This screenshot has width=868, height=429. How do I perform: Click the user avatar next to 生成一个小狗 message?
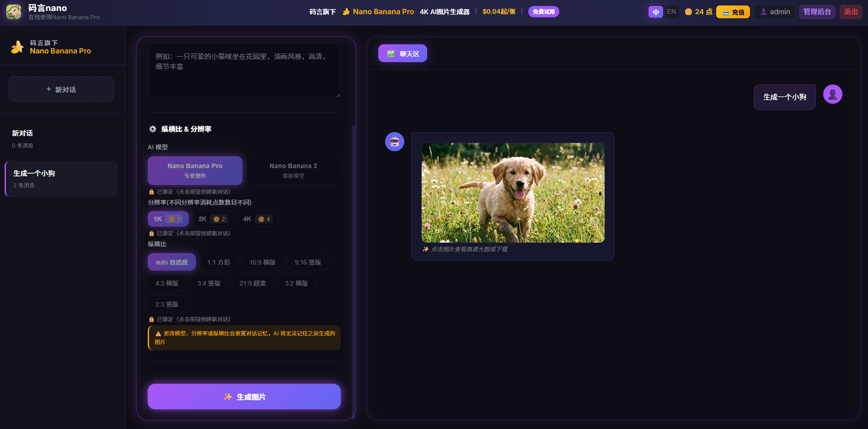point(833,94)
